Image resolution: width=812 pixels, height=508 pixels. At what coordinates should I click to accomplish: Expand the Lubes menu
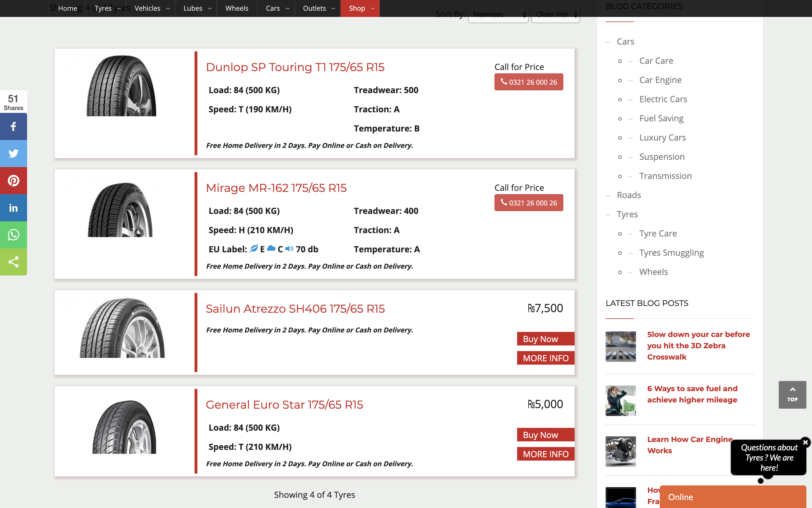coord(196,8)
